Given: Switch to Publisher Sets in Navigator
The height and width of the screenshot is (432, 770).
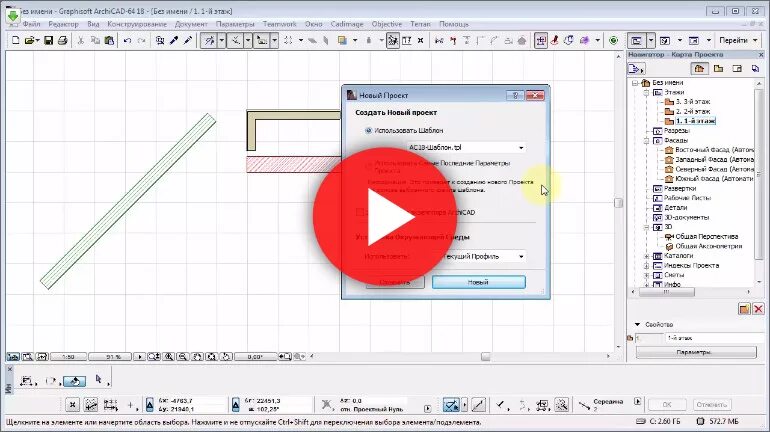Looking at the screenshot, I should (x=755, y=69).
